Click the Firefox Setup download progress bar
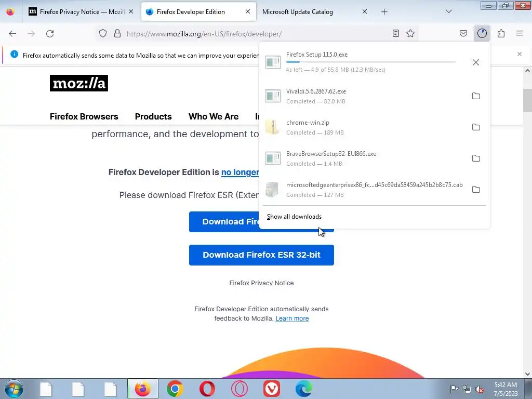Viewport: 532px width, 399px height. tap(371, 62)
